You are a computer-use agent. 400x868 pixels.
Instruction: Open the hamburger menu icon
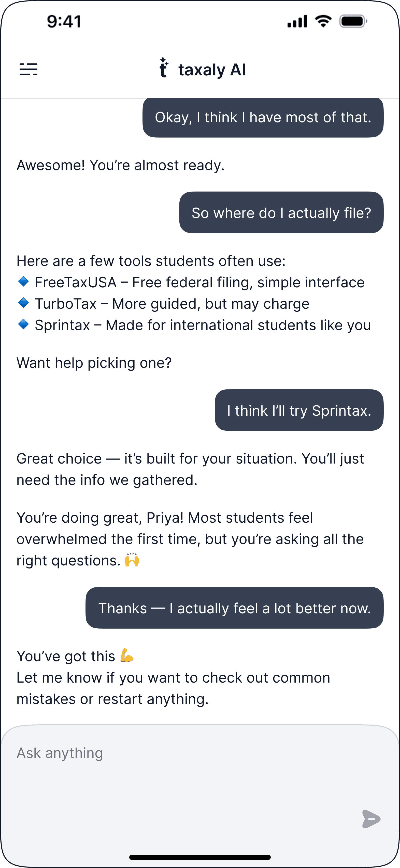pyautogui.click(x=28, y=70)
